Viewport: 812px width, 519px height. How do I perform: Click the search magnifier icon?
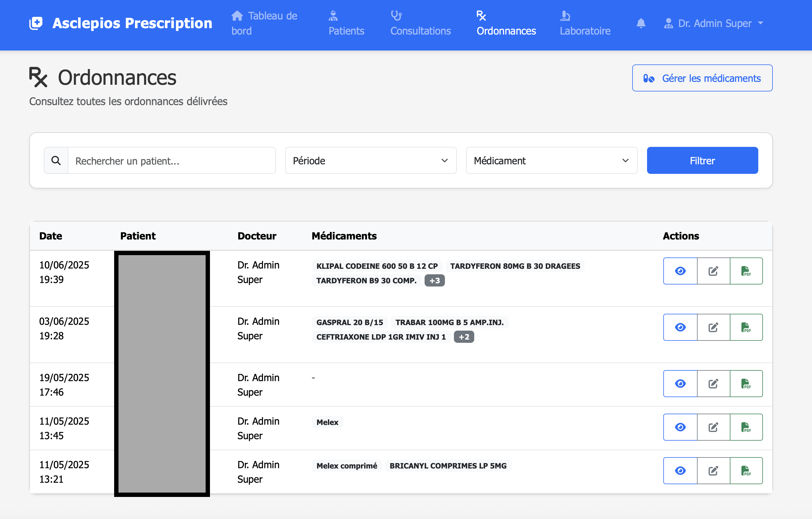pyautogui.click(x=56, y=161)
